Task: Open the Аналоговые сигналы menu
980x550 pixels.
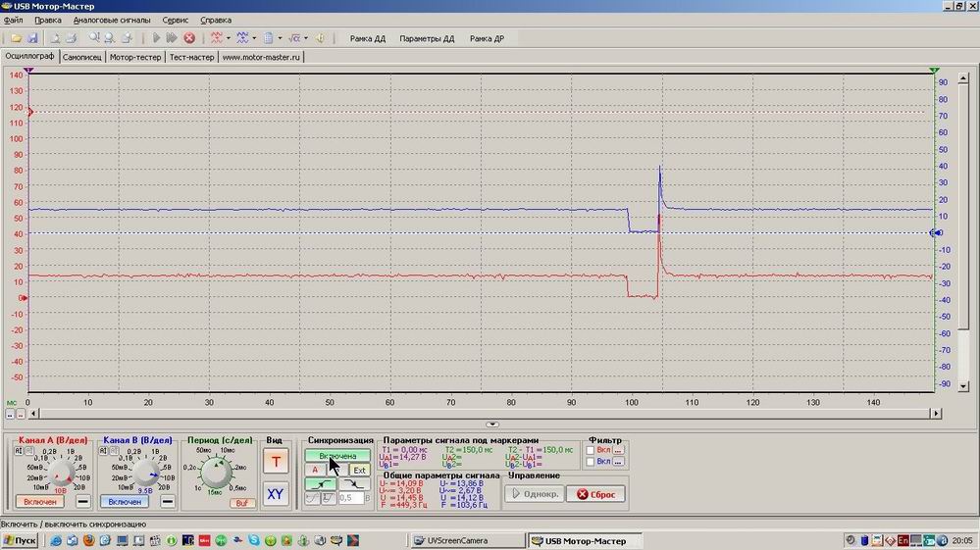Action: tap(111, 20)
